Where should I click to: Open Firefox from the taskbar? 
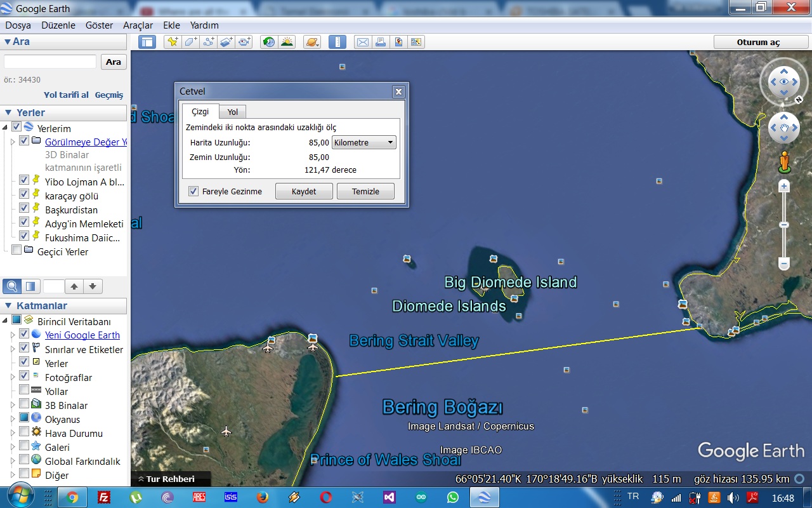coord(263,497)
